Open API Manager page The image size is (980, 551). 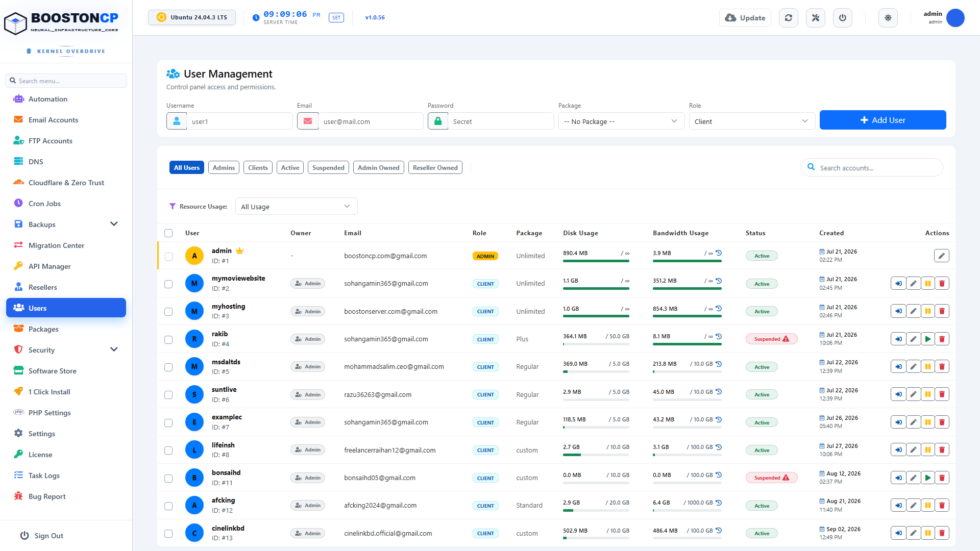[x=50, y=266]
